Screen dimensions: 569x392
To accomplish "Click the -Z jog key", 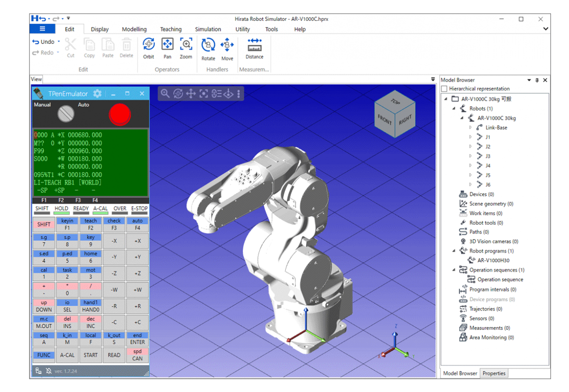I will (114, 273).
